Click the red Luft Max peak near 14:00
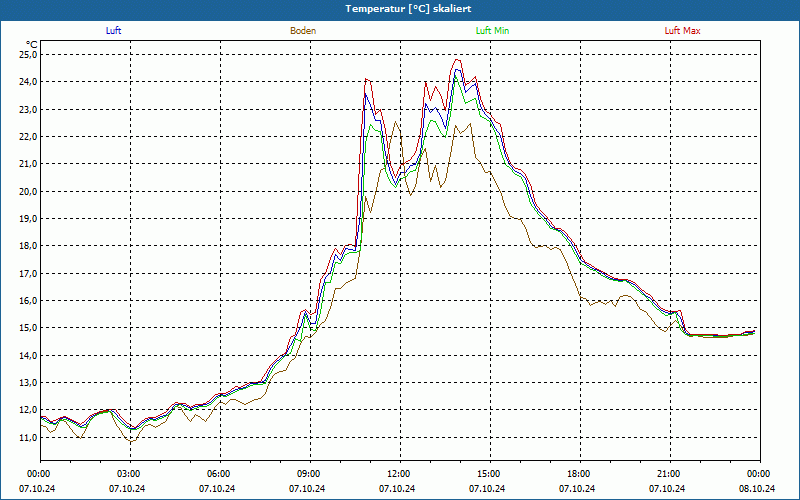 458,60
